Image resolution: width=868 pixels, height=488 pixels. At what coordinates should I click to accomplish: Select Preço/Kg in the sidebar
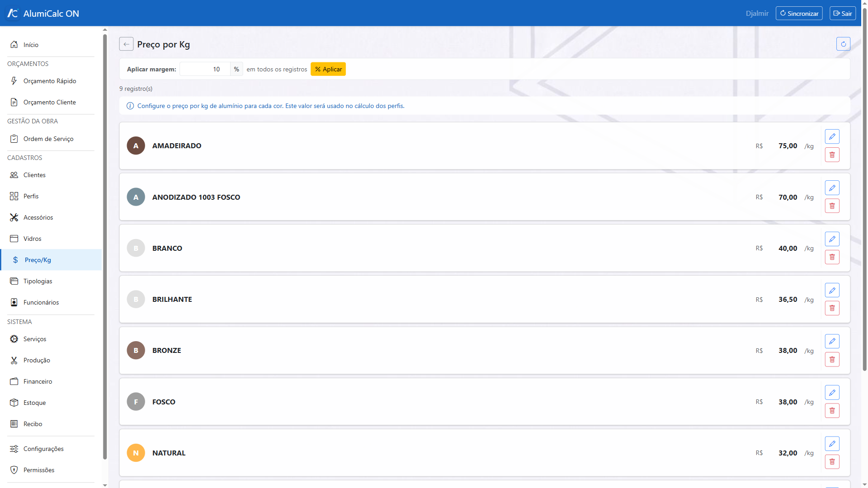point(51,260)
